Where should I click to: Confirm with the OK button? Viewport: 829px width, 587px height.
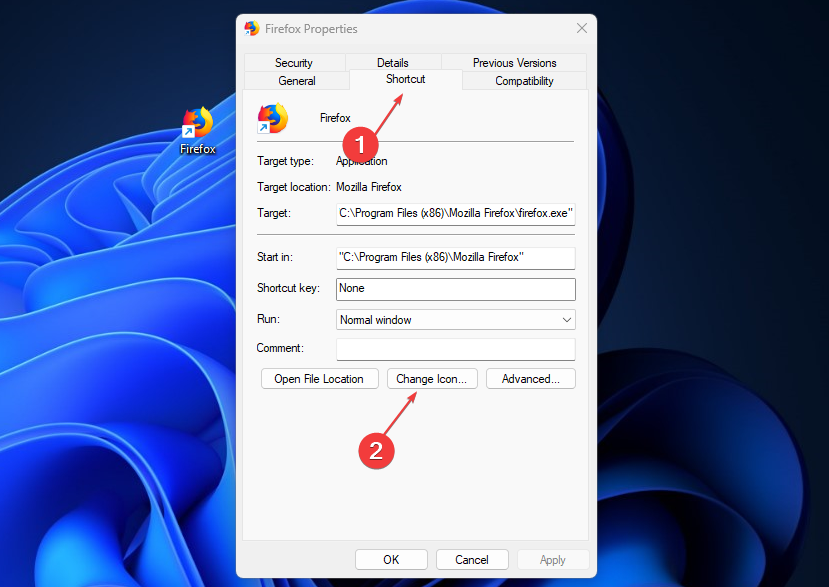click(x=391, y=560)
